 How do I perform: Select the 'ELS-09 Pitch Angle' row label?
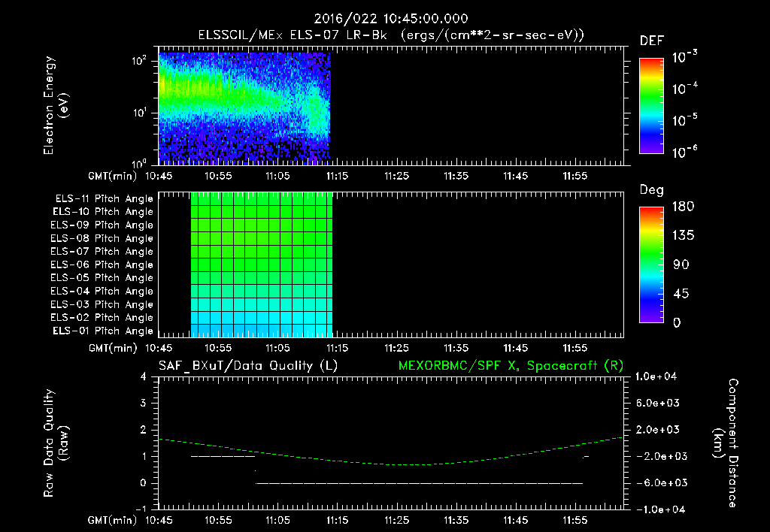102,225
